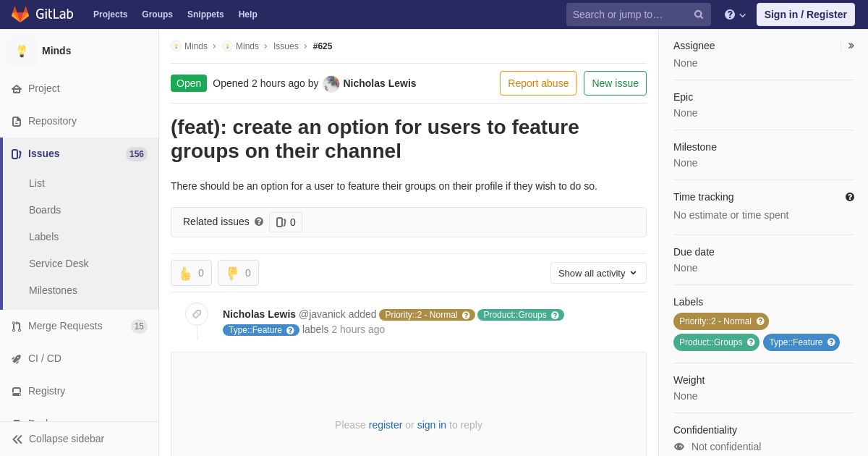
Task: Click Product::Groups label in right sidebar
Action: coord(716,342)
